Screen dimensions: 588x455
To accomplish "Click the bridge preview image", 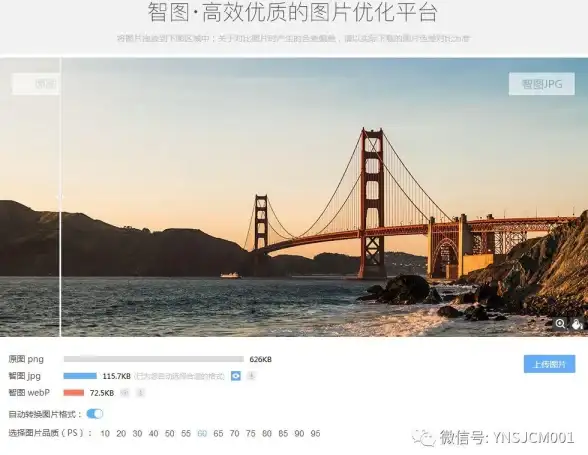I will point(294,197).
